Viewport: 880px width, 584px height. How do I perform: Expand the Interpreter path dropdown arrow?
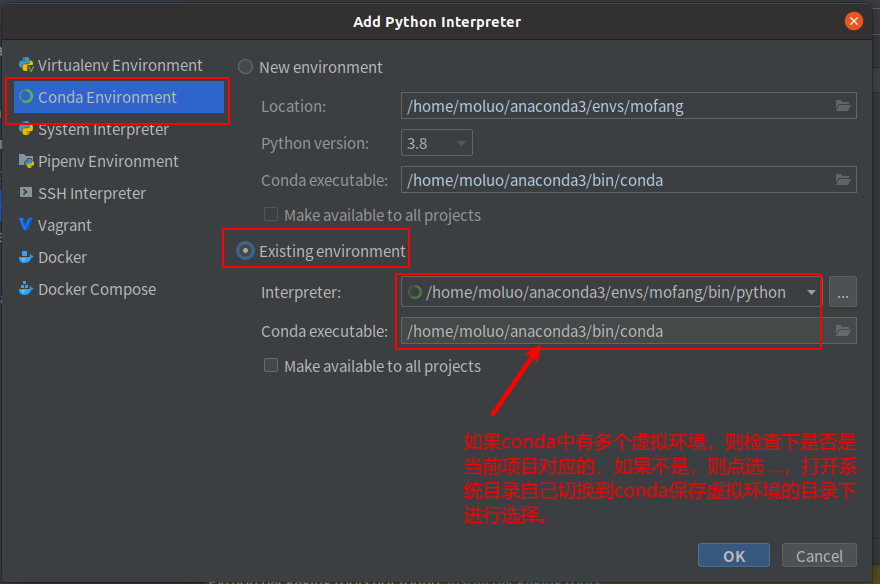point(811,292)
